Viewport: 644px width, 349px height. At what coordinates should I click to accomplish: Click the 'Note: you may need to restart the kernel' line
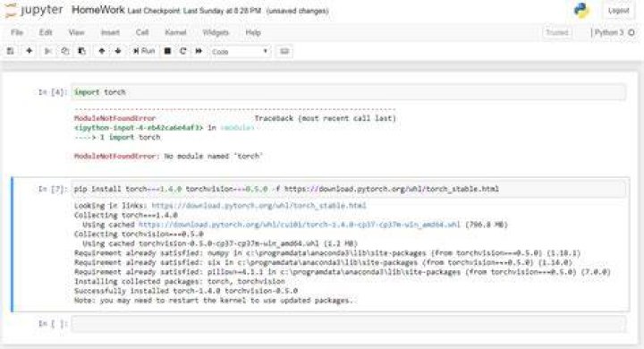tap(213, 301)
